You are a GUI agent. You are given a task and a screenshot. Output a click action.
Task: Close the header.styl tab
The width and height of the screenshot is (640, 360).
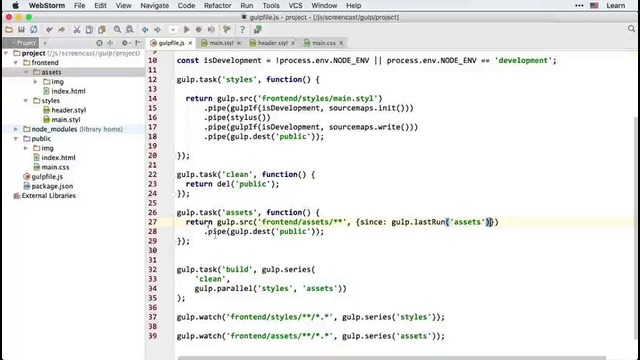(x=293, y=43)
